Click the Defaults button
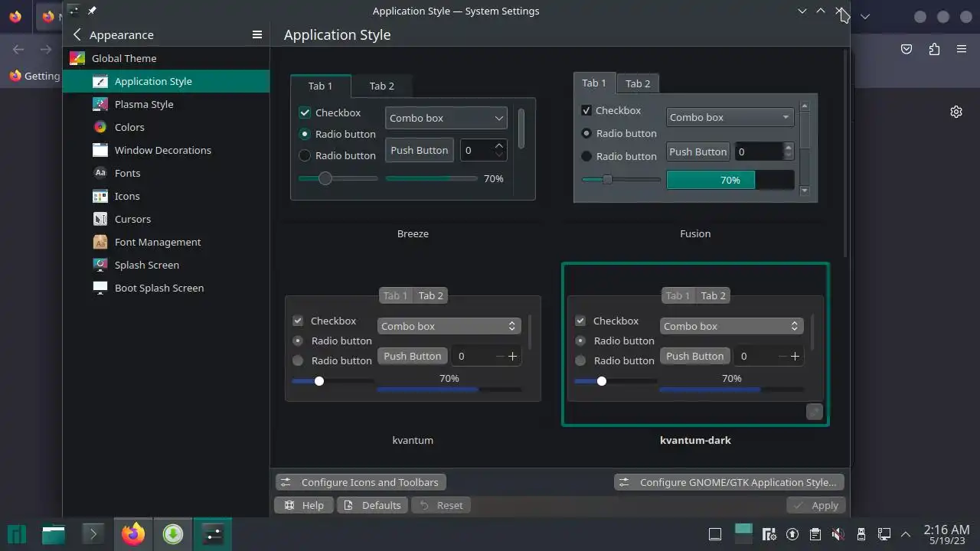Image resolution: width=980 pixels, height=551 pixels. coord(372,505)
